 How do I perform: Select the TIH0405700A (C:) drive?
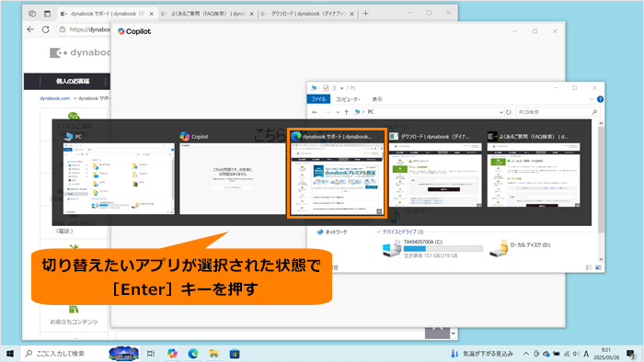pyautogui.click(x=432, y=248)
